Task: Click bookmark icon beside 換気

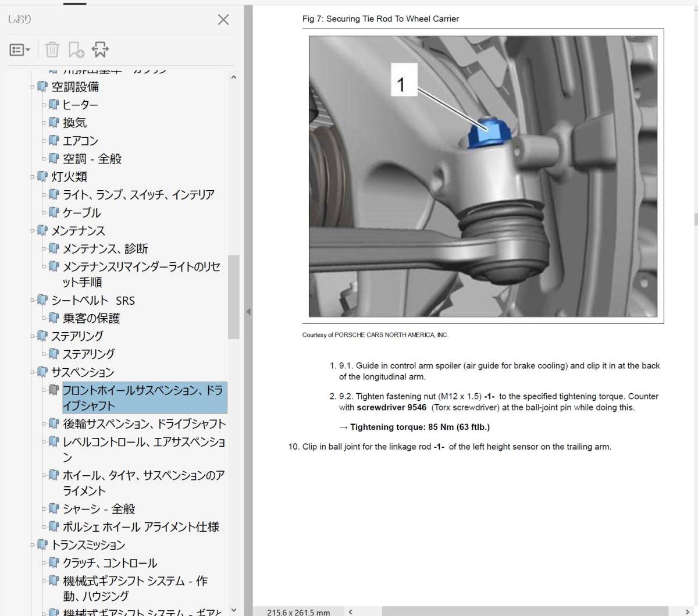Action: (54, 123)
